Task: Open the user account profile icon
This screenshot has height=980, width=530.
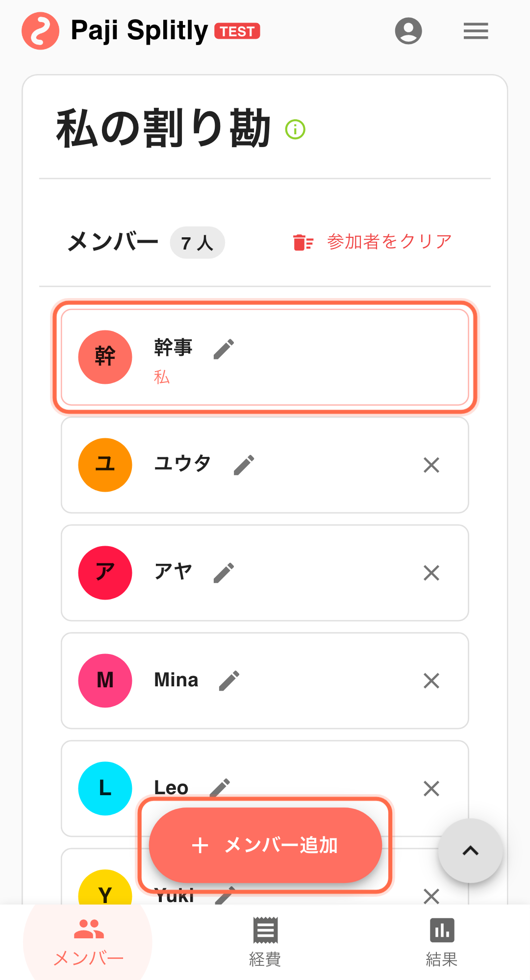Action: (x=408, y=31)
